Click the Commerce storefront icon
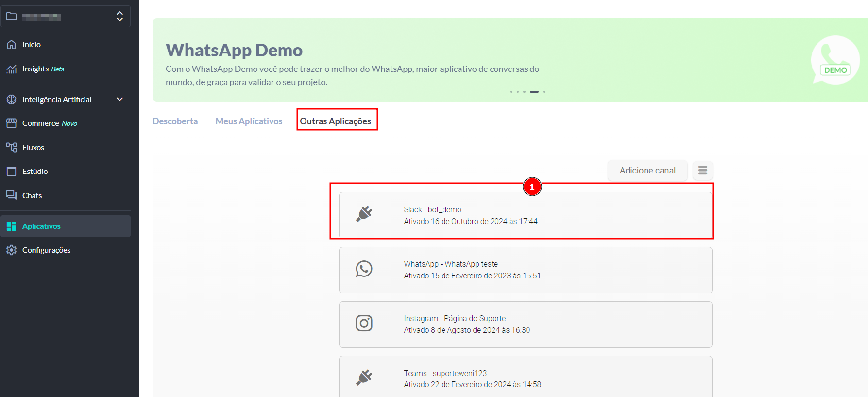Viewport: 868px width, 397px height. point(12,123)
